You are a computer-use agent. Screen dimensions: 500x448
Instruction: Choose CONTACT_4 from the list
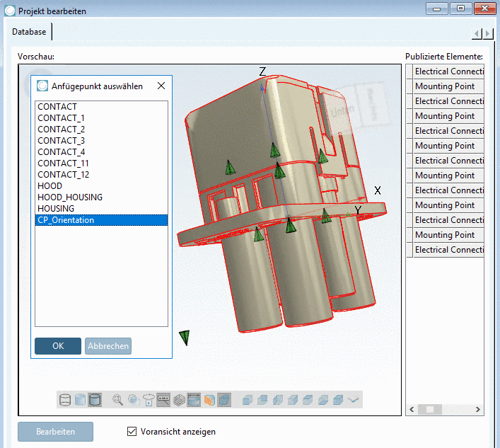tap(101, 152)
